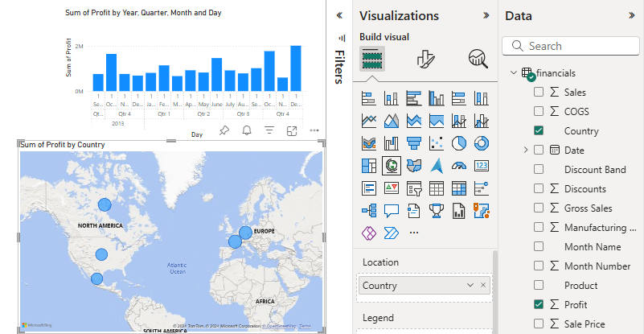644x334 pixels.
Task: Select the Metrics trophy visual
Action: (x=437, y=211)
